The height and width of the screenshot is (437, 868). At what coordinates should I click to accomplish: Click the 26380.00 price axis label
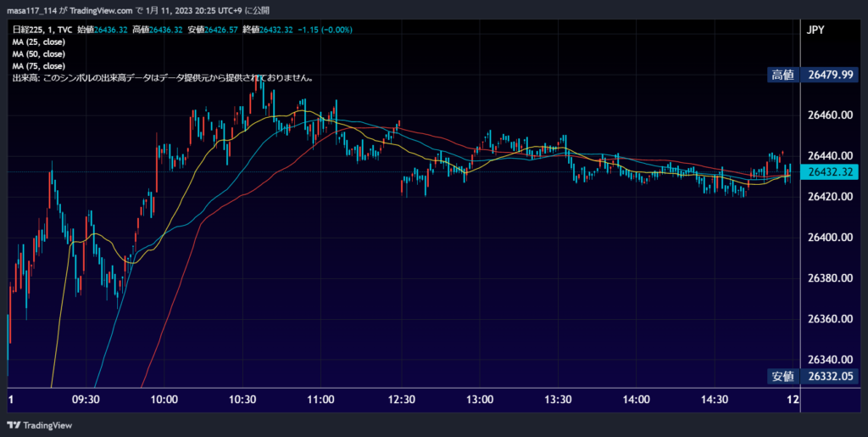(830, 278)
